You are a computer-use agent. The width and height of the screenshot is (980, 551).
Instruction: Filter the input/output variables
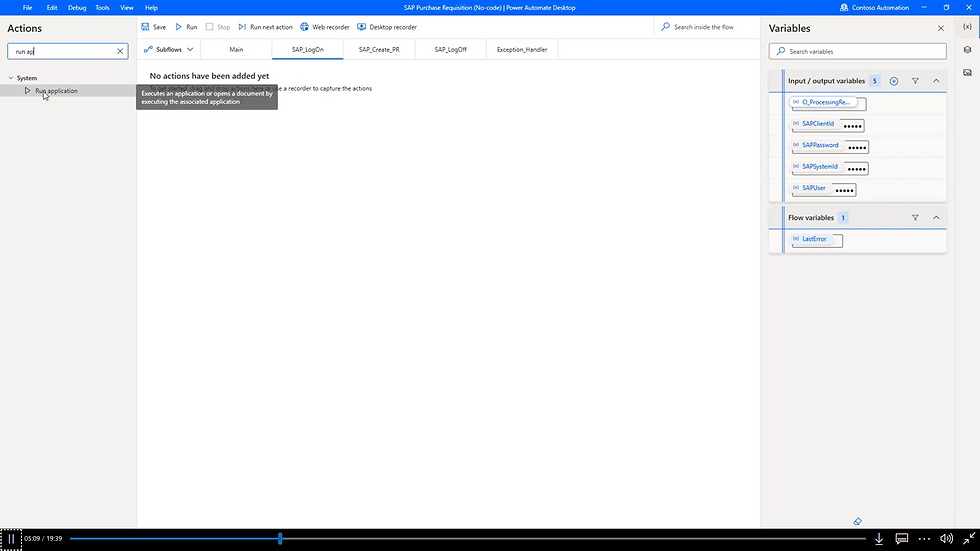[x=915, y=81]
